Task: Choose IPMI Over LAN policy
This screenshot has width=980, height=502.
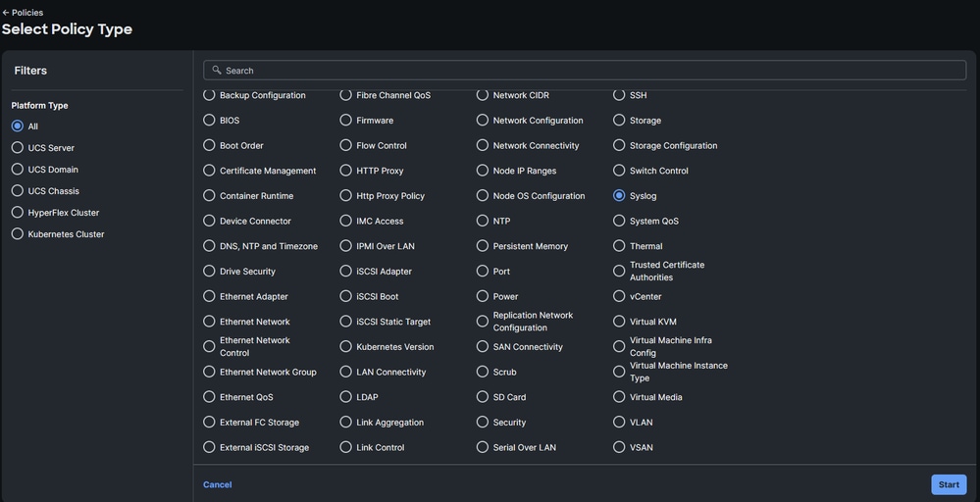Action: pyautogui.click(x=345, y=246)
